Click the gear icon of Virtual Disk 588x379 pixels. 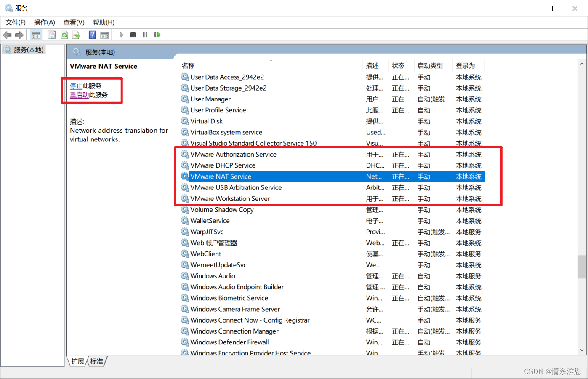185,121
